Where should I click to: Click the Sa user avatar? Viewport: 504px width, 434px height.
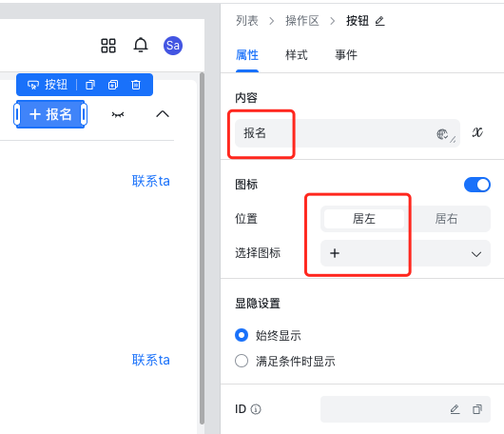[173, 46]
